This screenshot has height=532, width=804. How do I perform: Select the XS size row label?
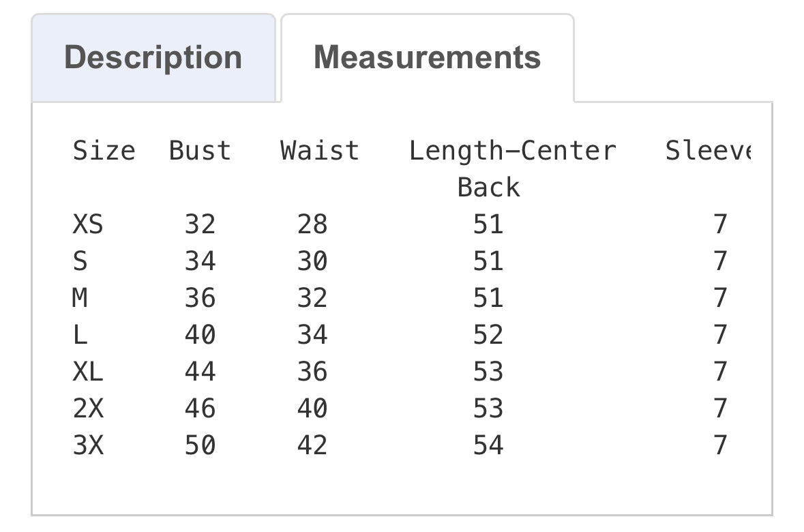[x=88, y=224]
